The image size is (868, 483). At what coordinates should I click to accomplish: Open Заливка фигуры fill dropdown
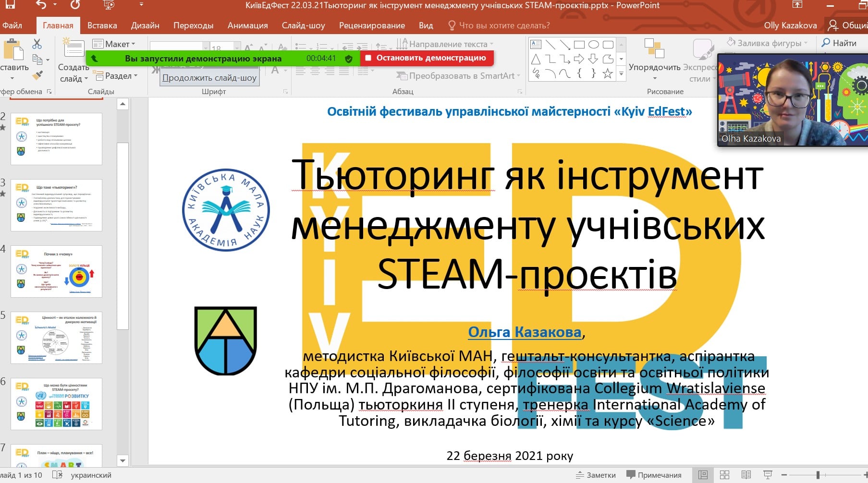pos(767,43)
